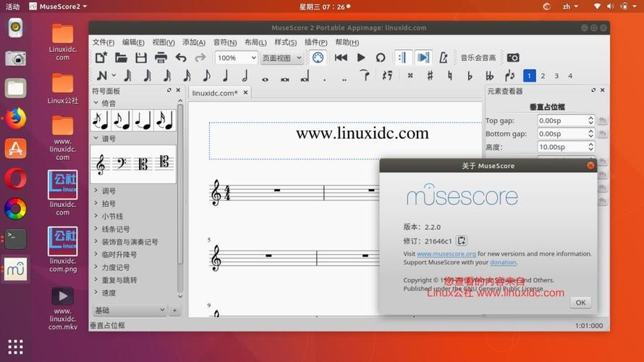
Task: Toggle loop playback
Action: 381,57
